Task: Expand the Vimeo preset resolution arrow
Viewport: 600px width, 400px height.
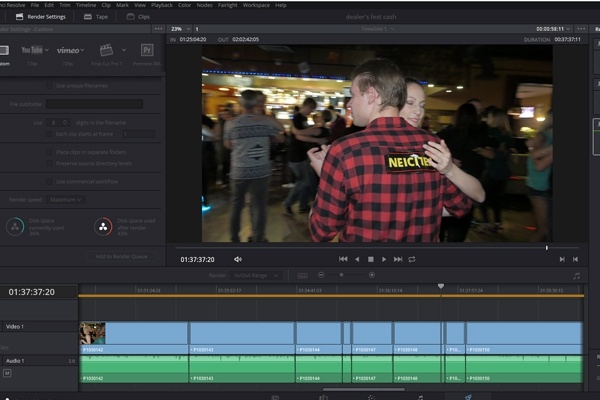Action: 82,50
